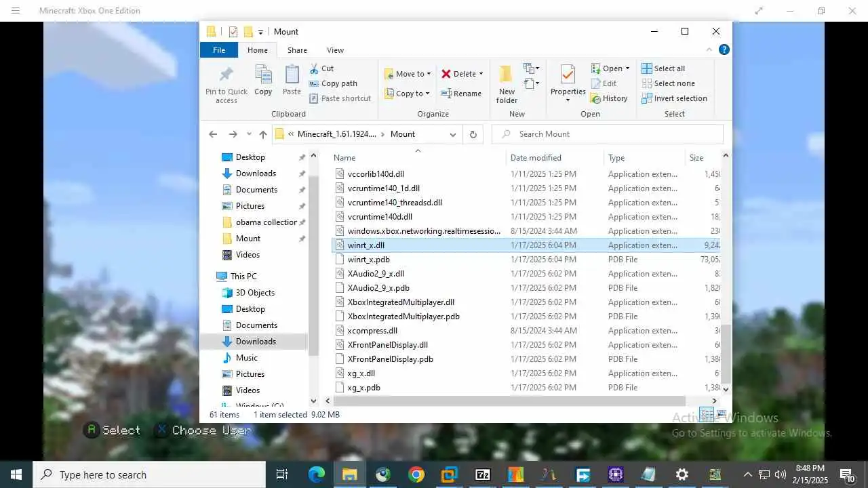
Task: Click the Rename command
Action: [x=461, y=94]
